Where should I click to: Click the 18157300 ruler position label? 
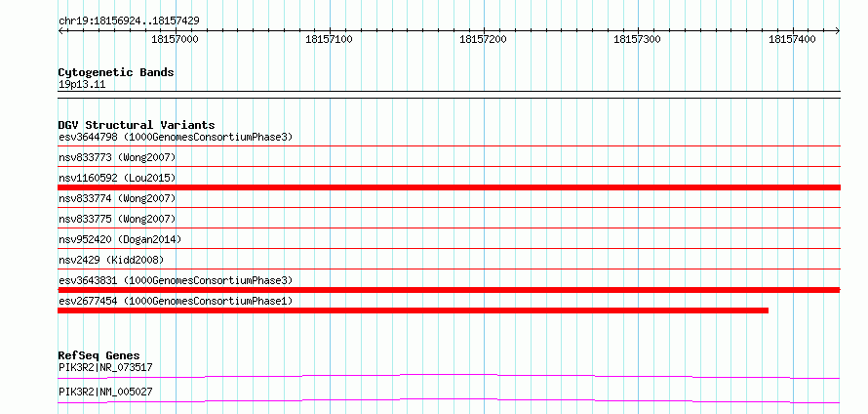[x=637, y=40]
